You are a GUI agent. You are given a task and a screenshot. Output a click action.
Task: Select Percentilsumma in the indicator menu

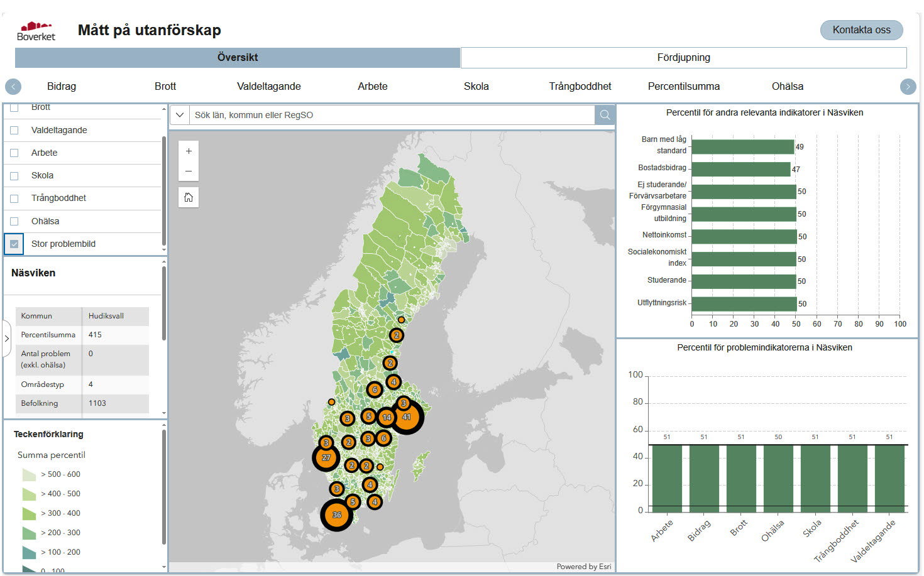tap(684, 86)
